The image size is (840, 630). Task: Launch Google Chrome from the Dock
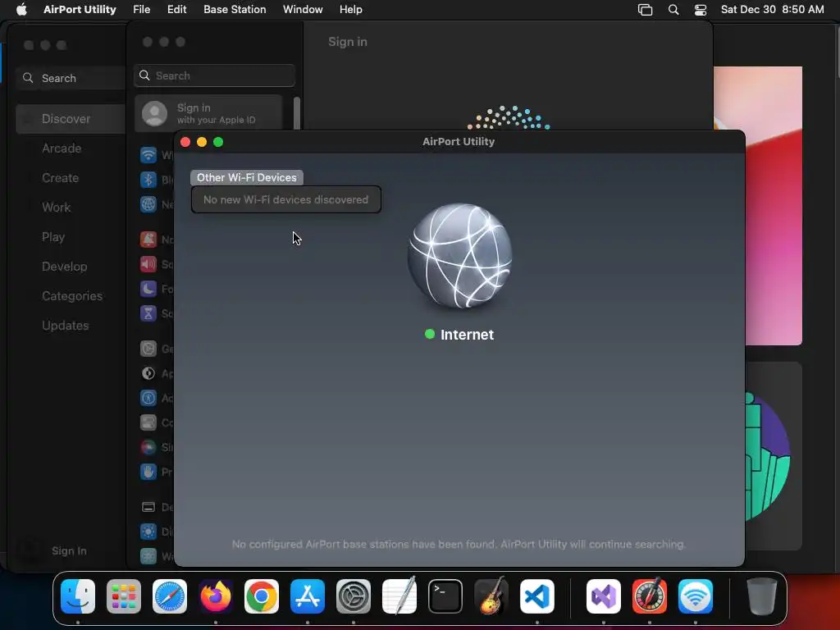pos(262,596)
